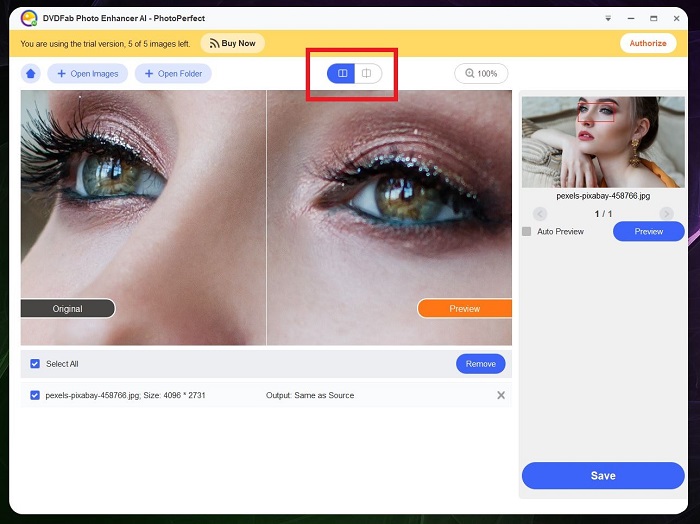This screenshot has width=700, height=524.
Task: Click the Original image pane
Action: pos(143,218)
